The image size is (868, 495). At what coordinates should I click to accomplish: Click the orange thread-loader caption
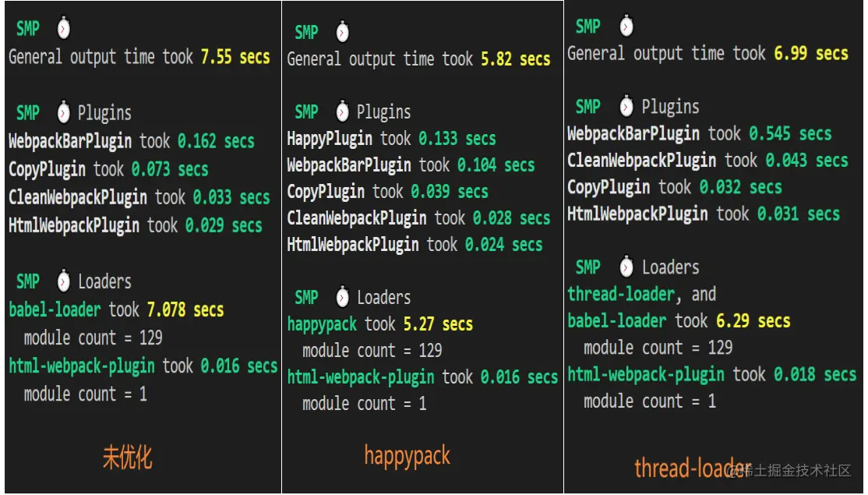(693, 468)
